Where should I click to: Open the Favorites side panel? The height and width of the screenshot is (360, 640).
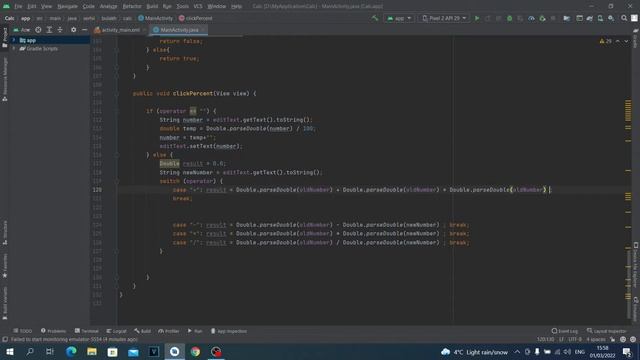pos(4,265)
